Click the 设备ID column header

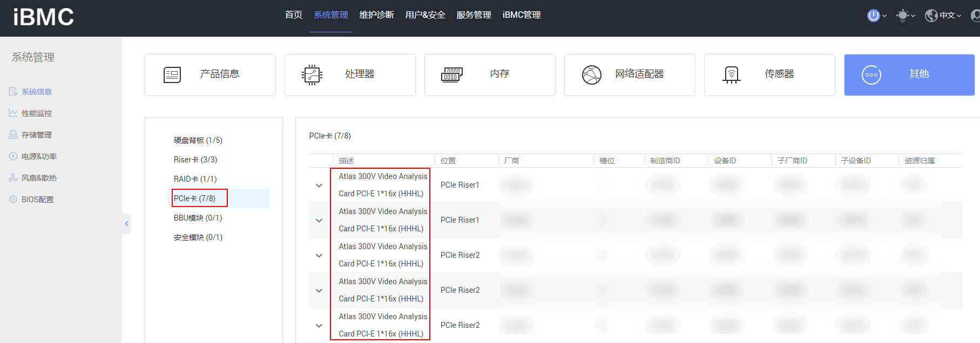click(725, 161)
